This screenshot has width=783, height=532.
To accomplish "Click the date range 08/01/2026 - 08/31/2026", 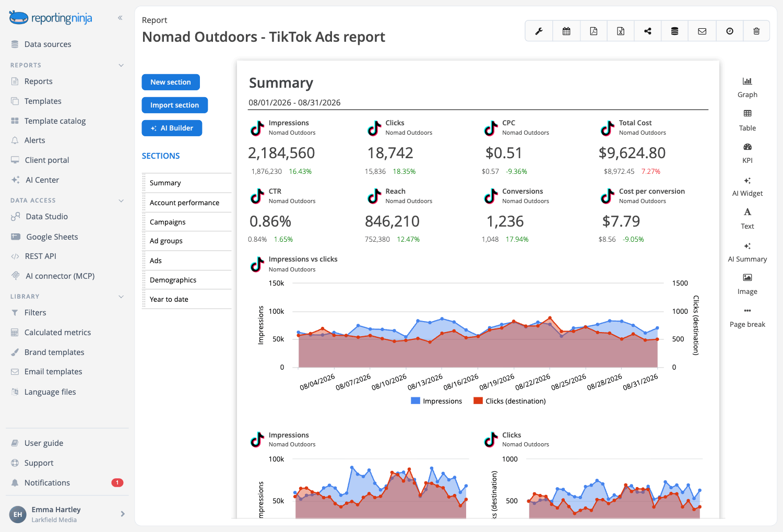I will tap(294, 103).
